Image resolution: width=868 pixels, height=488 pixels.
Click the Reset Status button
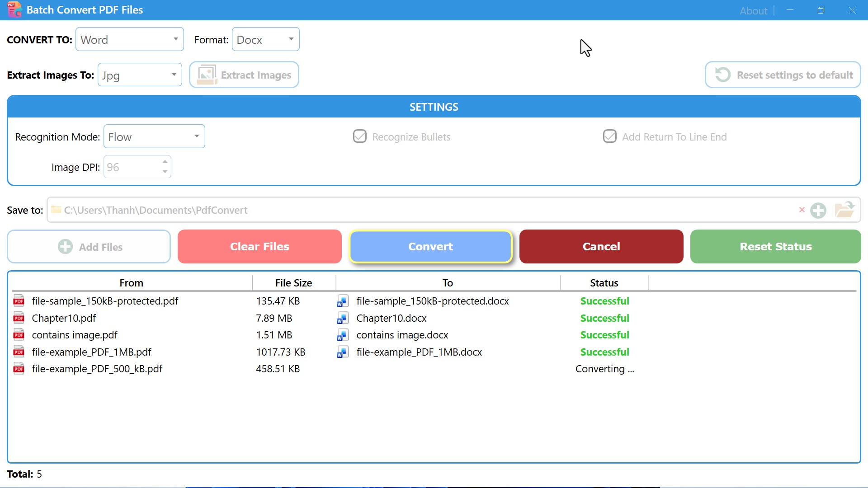(x=775, y=247)
